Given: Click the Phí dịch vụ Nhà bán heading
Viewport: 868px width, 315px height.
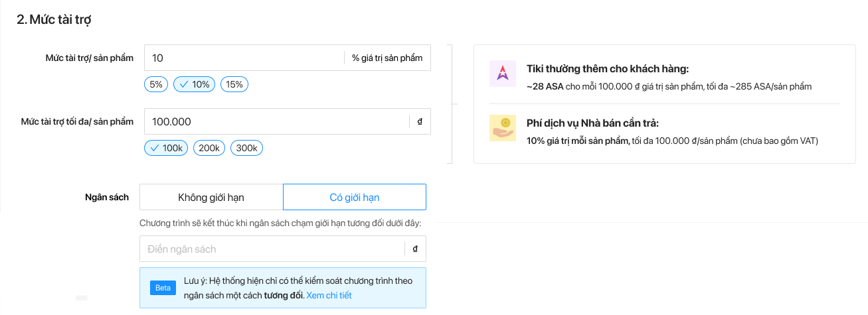Looking at the screenshot, I should pos(592,123).
